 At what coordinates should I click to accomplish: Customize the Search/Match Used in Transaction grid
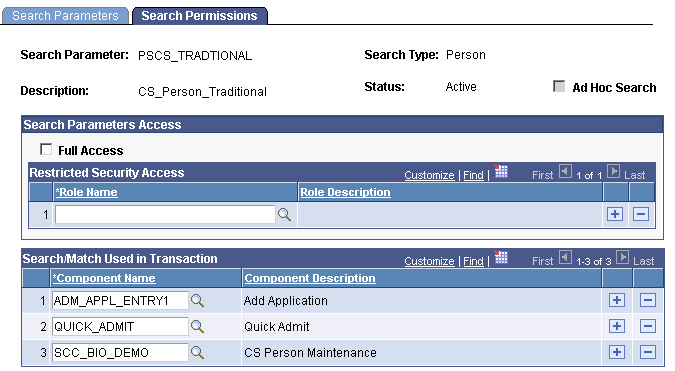tap(429, 261)
